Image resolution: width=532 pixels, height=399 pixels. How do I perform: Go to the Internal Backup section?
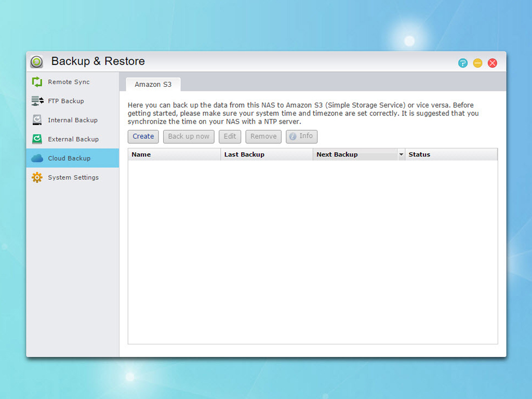pyautogui.click(x=73, y=120)
